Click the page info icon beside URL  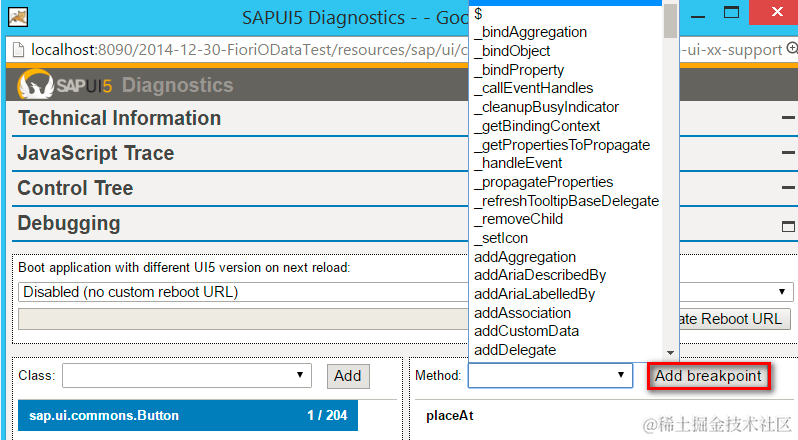(x=17, y=49)
